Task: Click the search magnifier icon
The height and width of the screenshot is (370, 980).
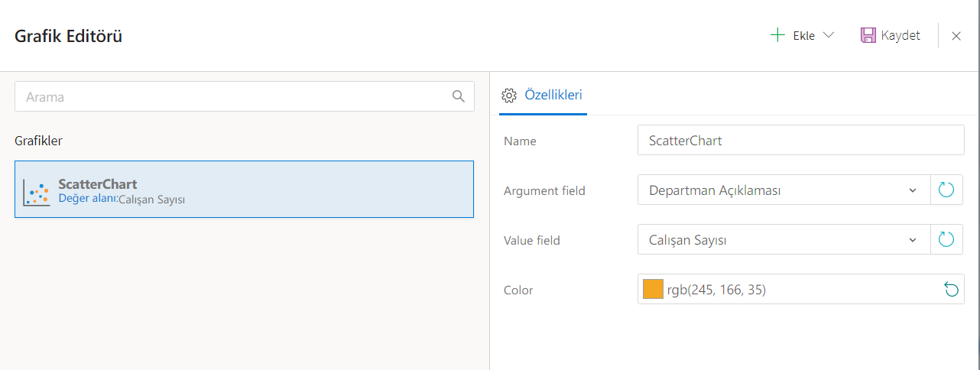Action: 459,96
